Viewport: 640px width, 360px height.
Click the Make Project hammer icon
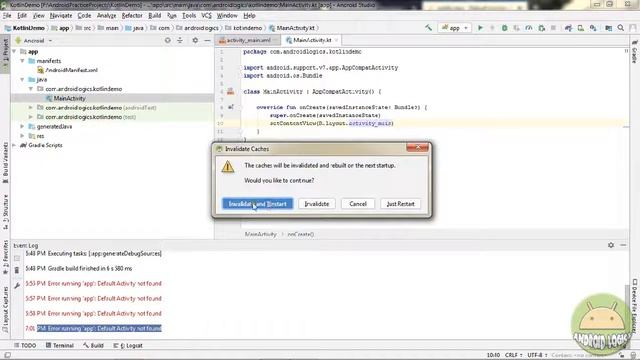428,28
